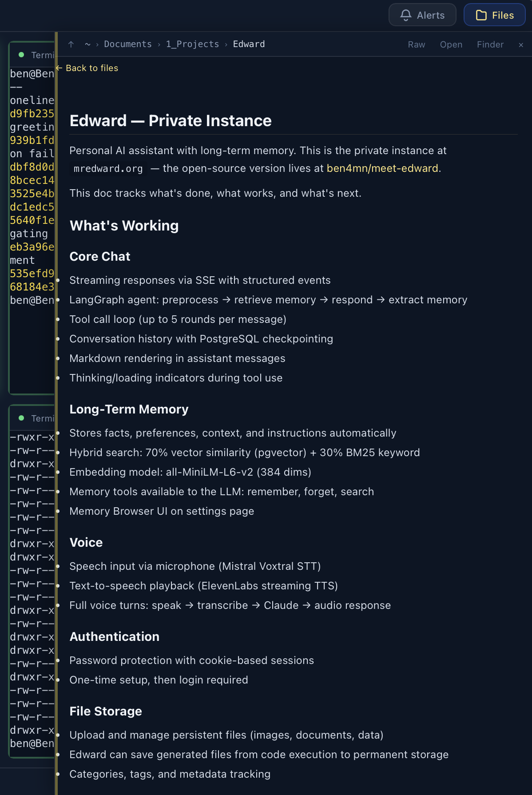Click 'Hybrid search: 70% vector' line
The height and width of the screenshot is (795, 532).
click(245, 453)
